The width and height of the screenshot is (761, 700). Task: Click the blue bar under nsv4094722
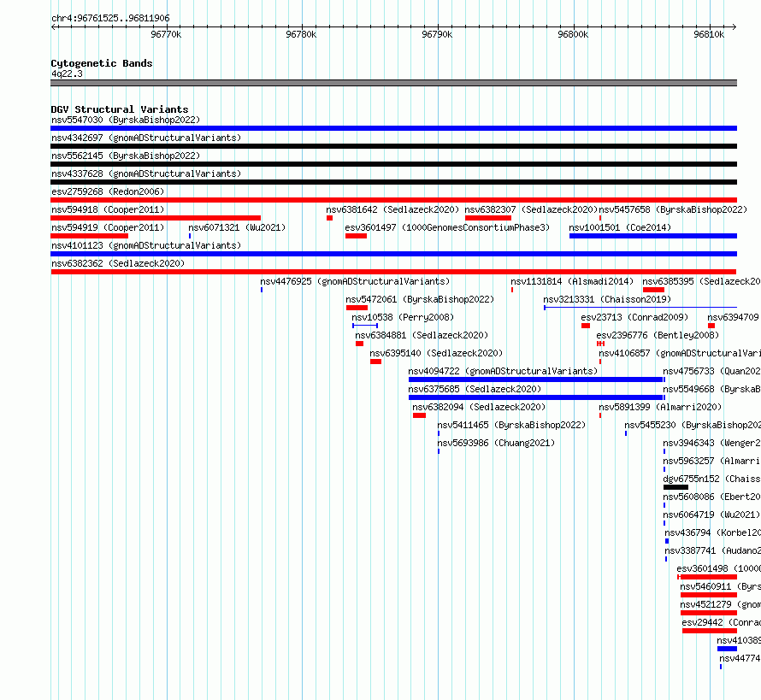[x=536, y=379]
